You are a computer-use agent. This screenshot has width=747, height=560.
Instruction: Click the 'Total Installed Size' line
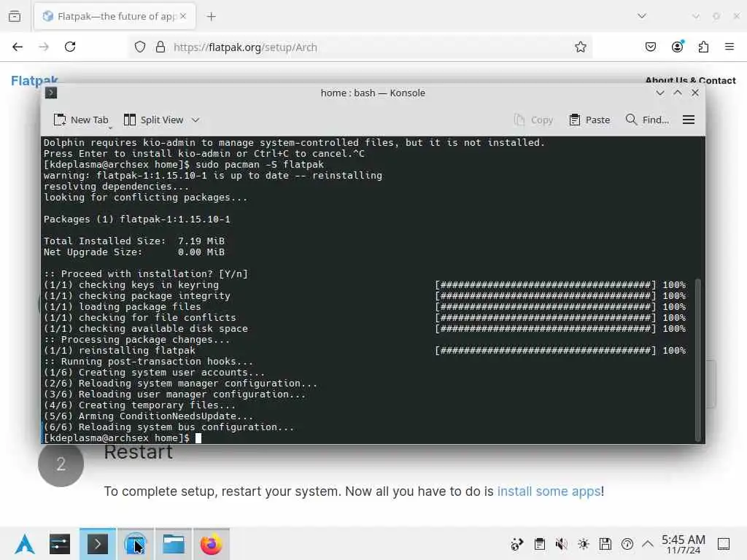(x=134, y=241)
